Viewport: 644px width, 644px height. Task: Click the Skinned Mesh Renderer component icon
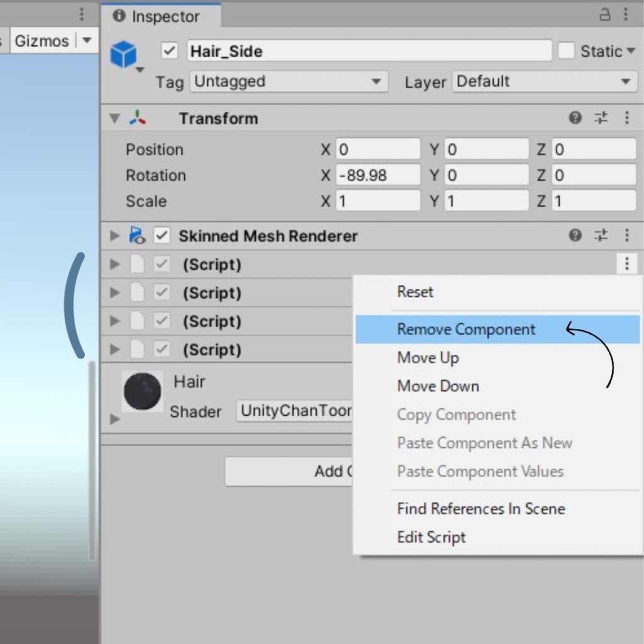[x=136, y=235]
